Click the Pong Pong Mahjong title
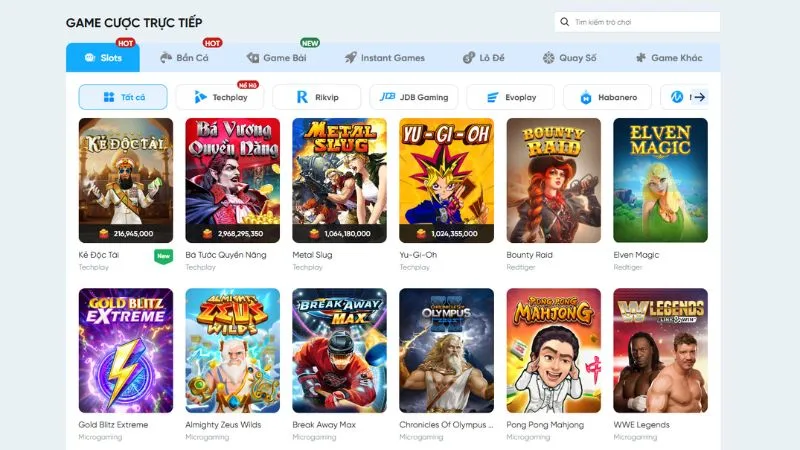Viewport: 800px width, 450px height. (x=545, y=424)
